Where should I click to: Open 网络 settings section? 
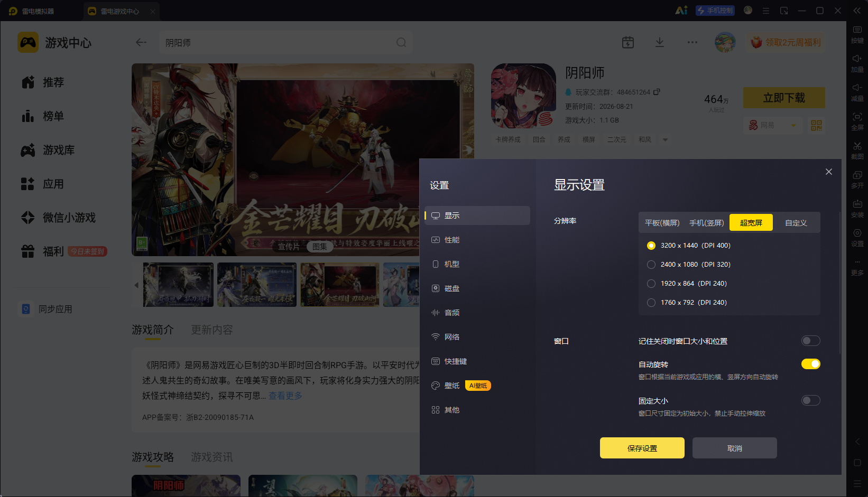click(x=477, y=337)
